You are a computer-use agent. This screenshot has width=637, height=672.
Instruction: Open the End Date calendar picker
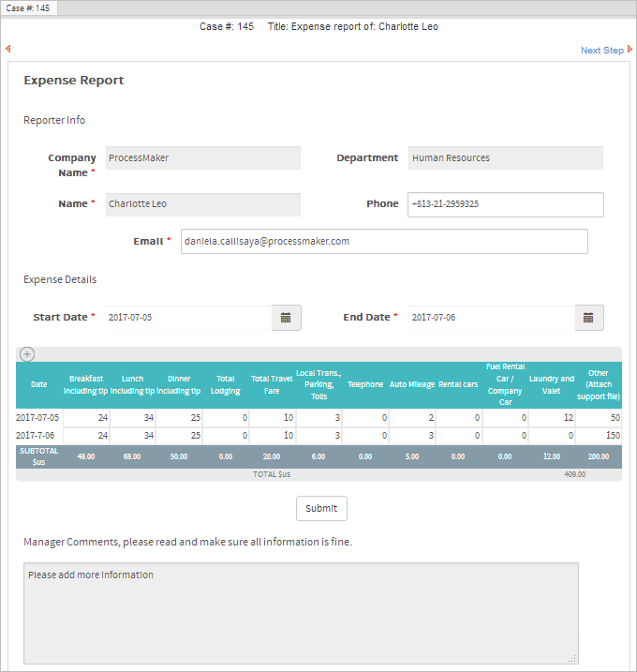(x=588, y=318)
